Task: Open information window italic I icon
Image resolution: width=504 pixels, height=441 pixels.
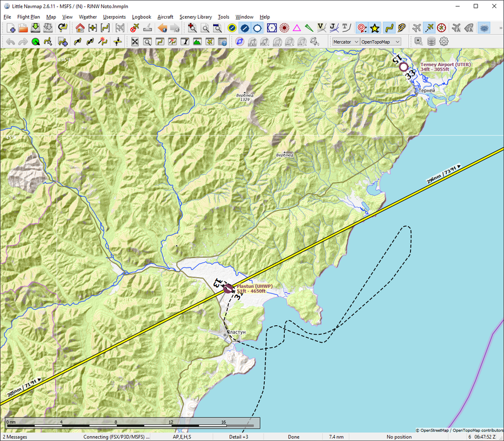Action: tap(185, 42)
